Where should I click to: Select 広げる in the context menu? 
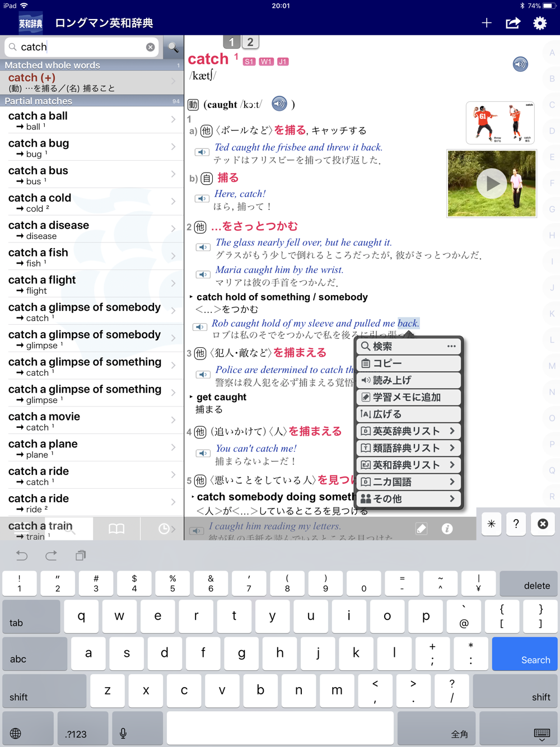(409, 414)
